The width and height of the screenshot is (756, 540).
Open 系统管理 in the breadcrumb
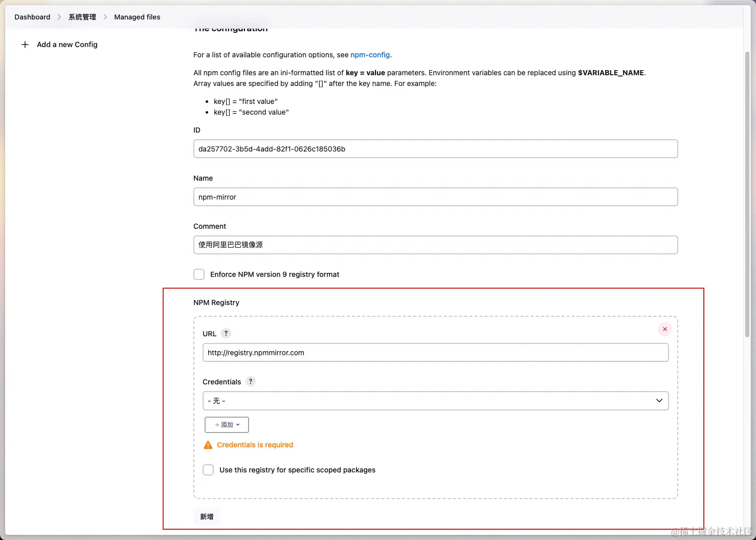point(82,17)
